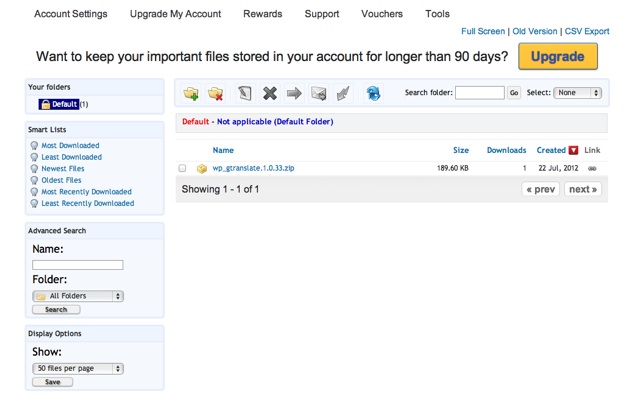
Task: Click the blue refresh icon
Action: coord(373,93)
